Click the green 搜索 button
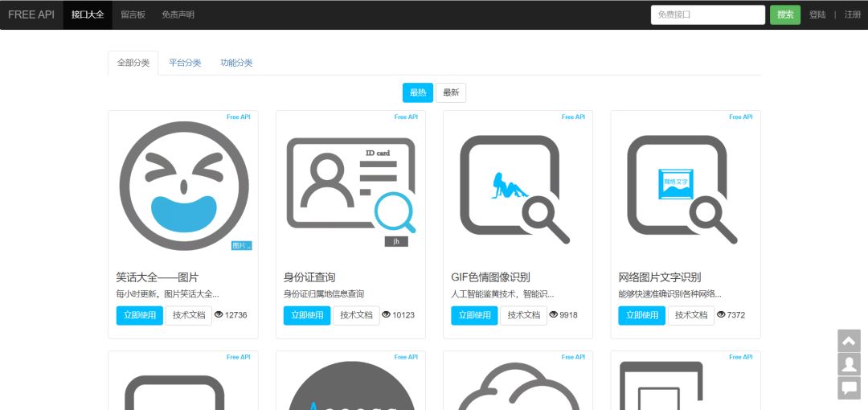Screen dimensions: 868x410 [785, 15]
